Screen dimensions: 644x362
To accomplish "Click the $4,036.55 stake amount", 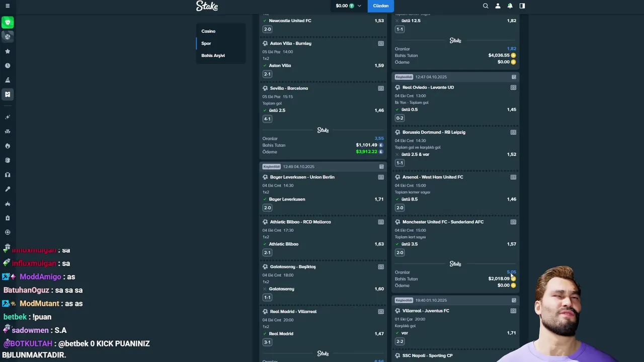I will (499, 55).
